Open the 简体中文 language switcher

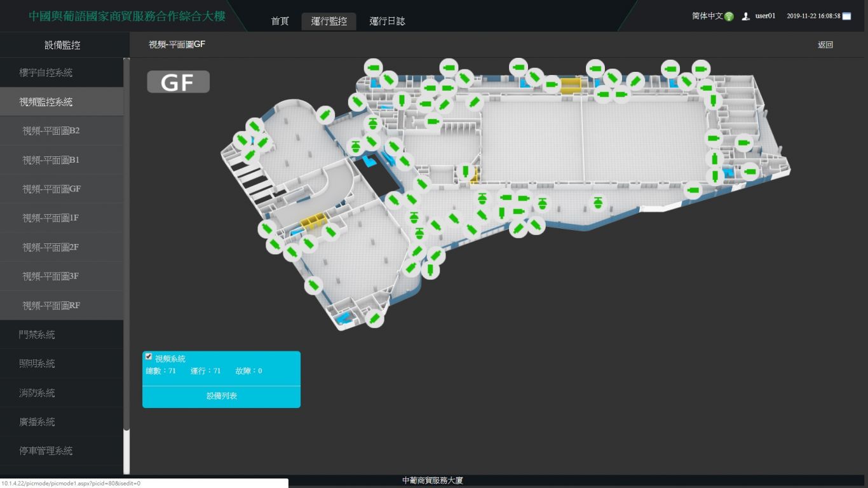707,16
